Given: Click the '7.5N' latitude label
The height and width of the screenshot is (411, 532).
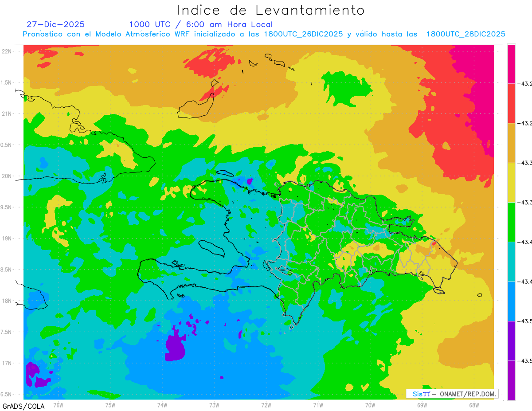Looking at the screenshot, I should click(x=7, y=332).
